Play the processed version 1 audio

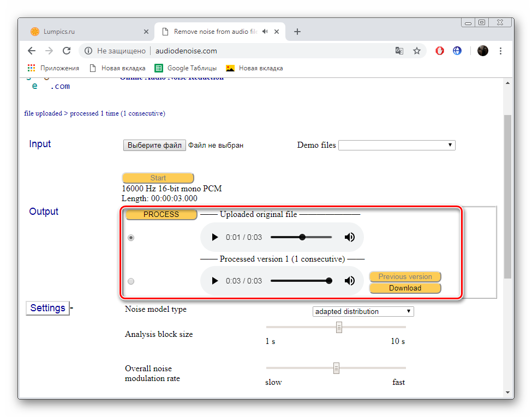(x=215, y=281)
